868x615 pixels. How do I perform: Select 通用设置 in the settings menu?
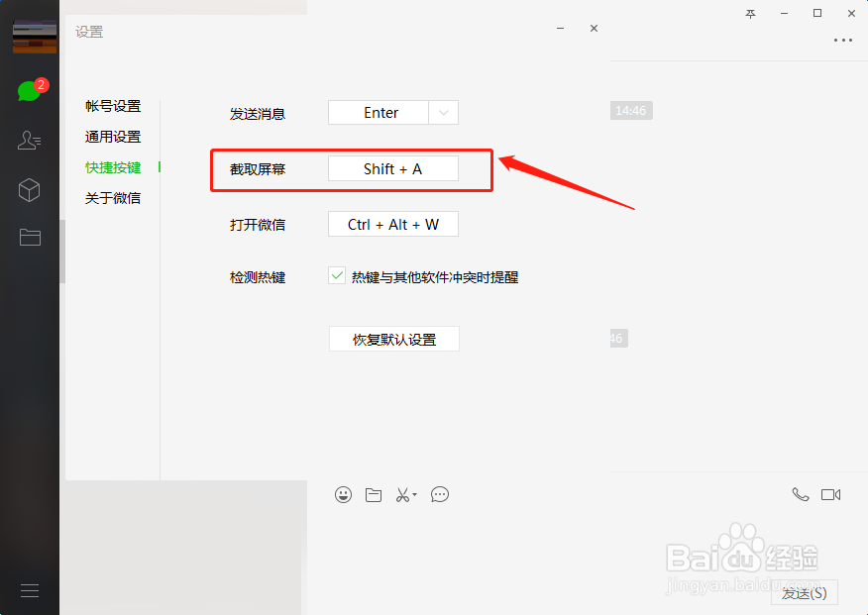tap(113, 137)
